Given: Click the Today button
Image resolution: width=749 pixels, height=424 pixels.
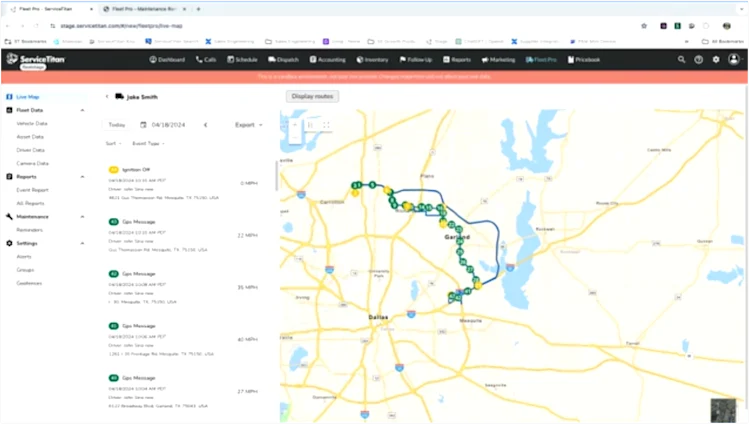Looking at the screenshot, I should click(117, 125).
